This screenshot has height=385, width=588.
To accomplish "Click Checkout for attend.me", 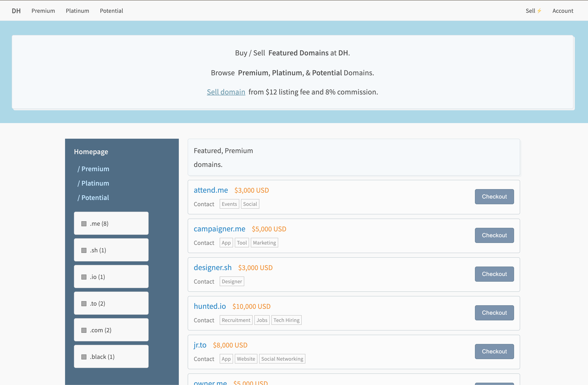I will (494, 197).
